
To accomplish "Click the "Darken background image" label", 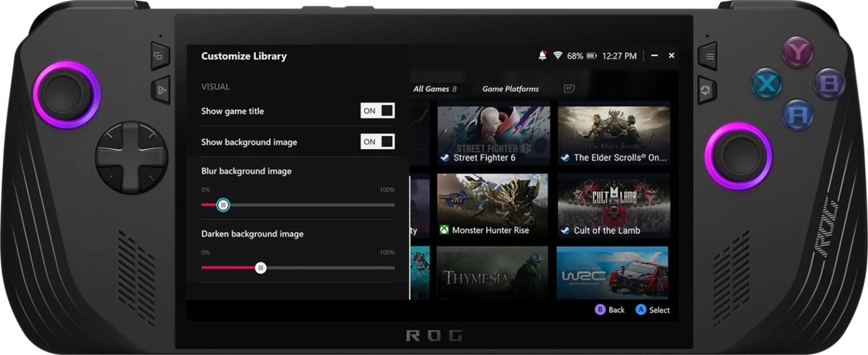I will 252,234.
